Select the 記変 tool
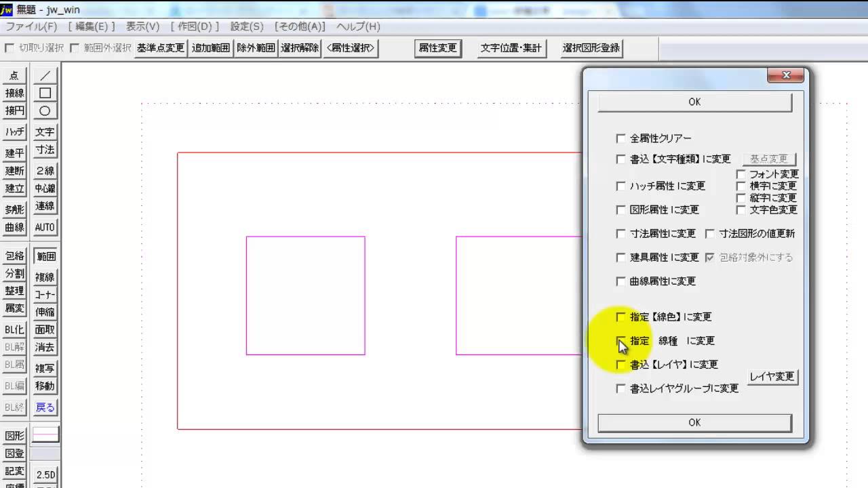This screenshot has height=488, width=868. pyautogui.click(x=14, y=471)
